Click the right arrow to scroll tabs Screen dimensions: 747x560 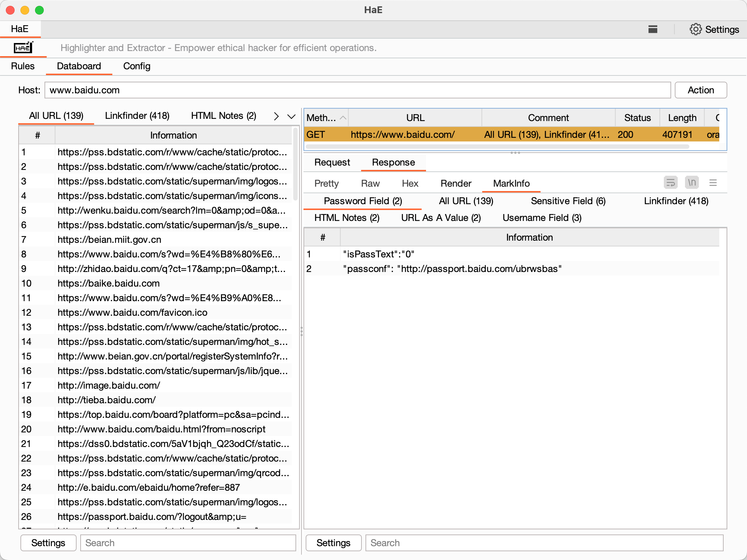pyautogui.click(x=276, y=116)
